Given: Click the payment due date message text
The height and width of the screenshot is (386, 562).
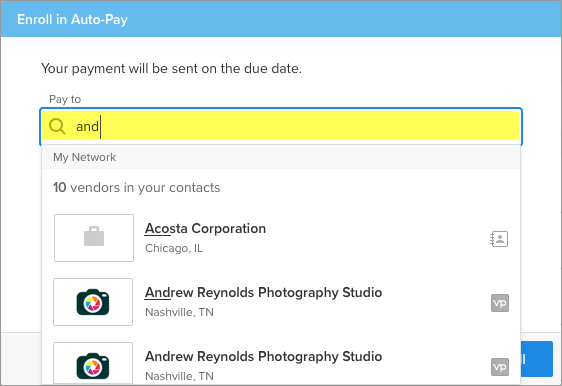Looking at the screenshot, I should 171,68.
